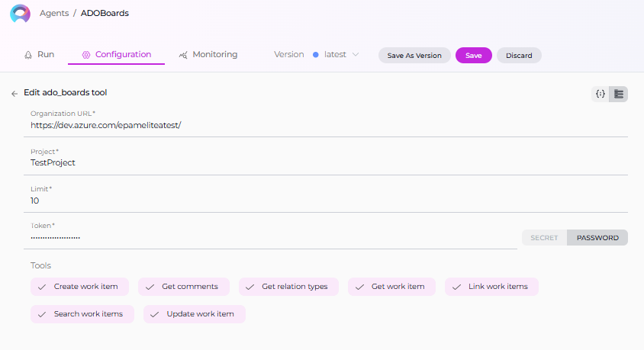Switch to form view icon

tap(619, 94)
